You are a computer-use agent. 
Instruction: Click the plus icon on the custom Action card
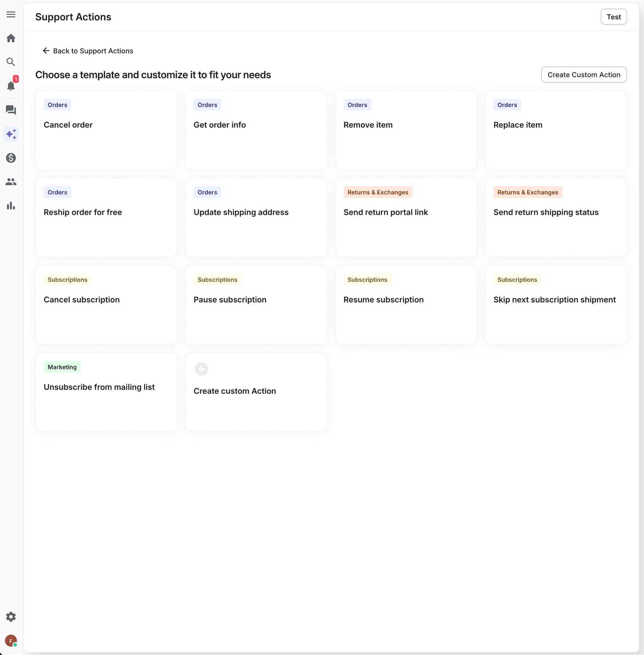point(201,369)
